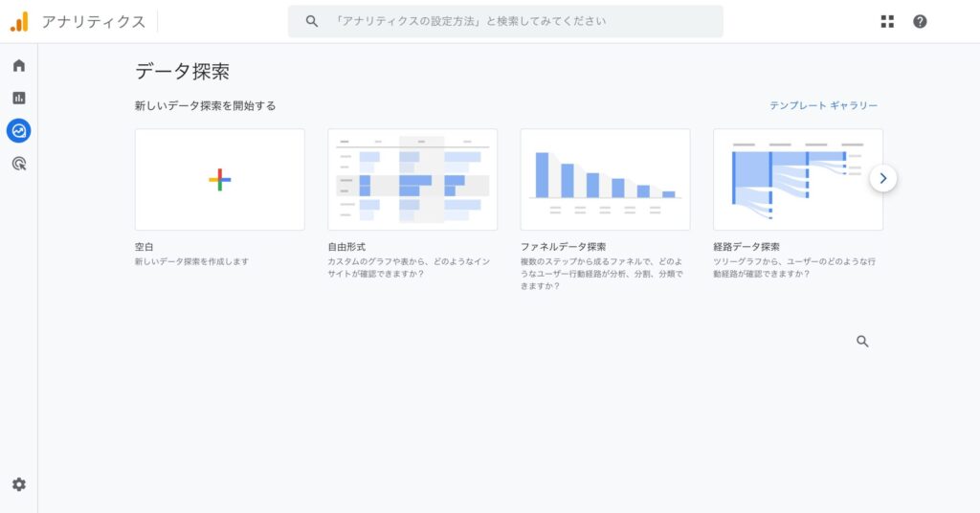
Task: Select the ファネルデータ探索 template thumbnail
Action: click(605, 180)
